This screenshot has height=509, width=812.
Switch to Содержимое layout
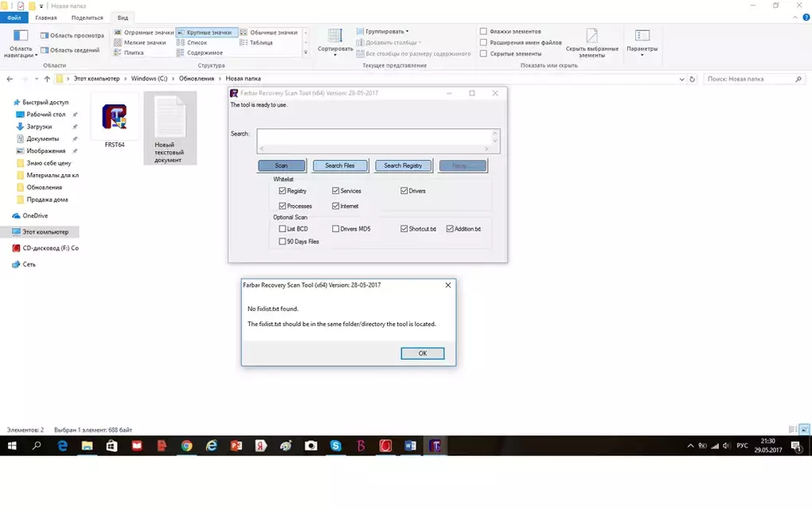(x=200, y=52)
